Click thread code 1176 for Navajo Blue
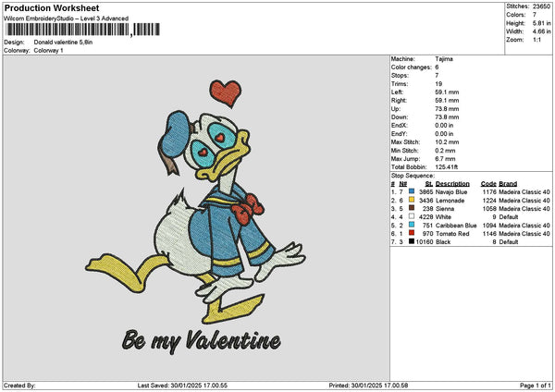Image resolution: width=555 pixels, height=392 pixels. point(489,192)
